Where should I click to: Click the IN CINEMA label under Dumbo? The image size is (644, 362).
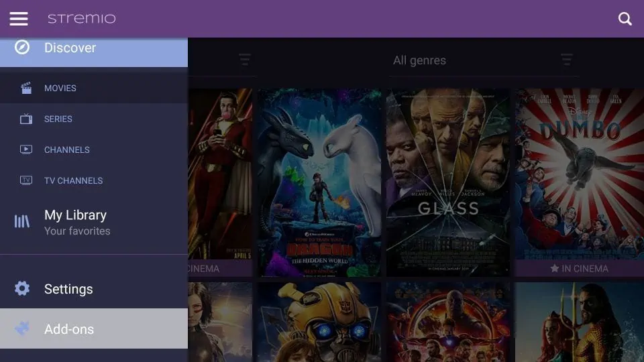pyautogui.click(x=585, y=268)
